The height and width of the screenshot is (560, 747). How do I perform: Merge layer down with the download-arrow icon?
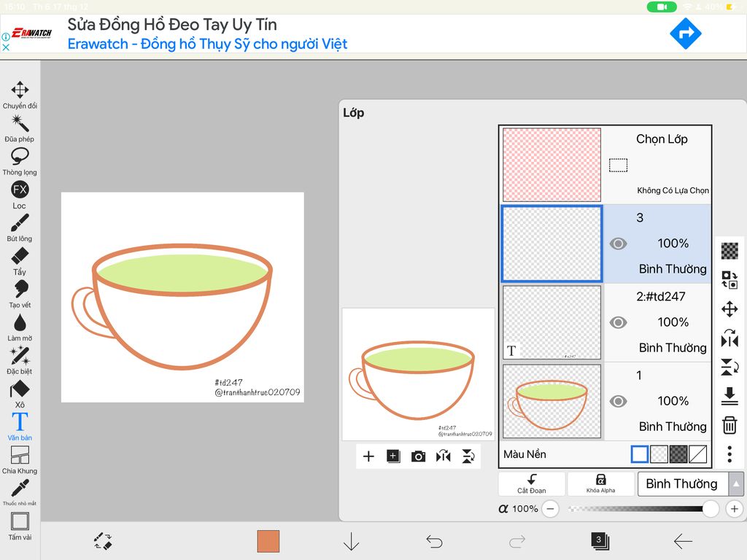click(729, 396)
